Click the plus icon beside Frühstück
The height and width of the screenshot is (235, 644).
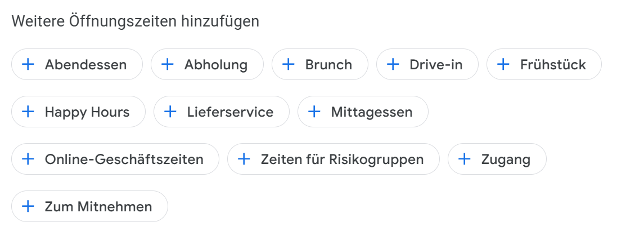coord(503,65)
